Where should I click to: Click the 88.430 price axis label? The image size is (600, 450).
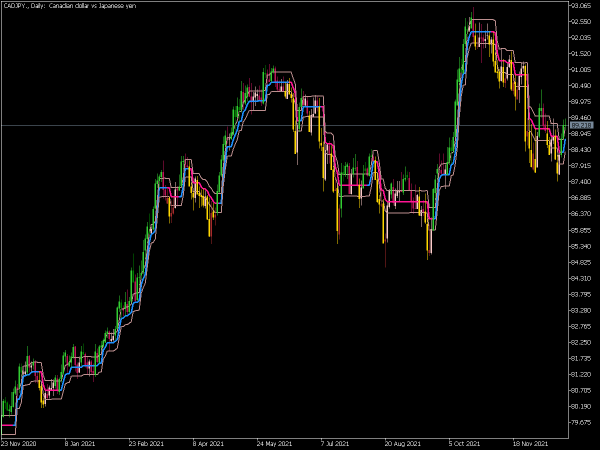tap(580, 150)
